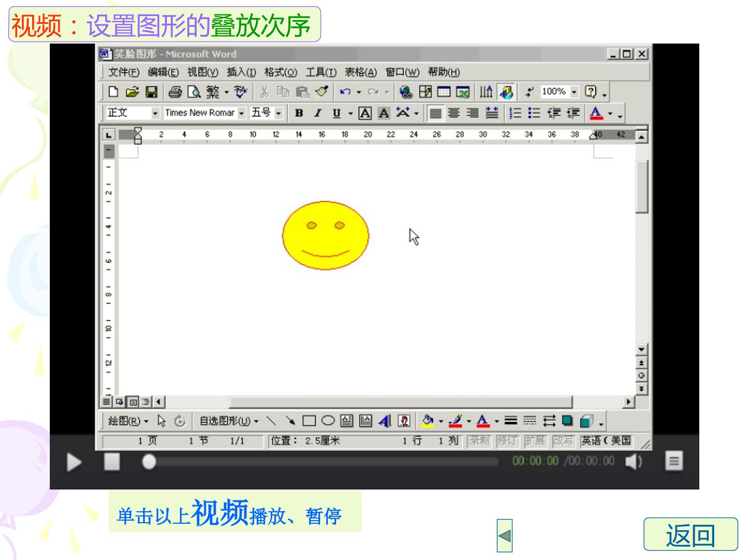The height and width of the screenshot is (560, 747).
Task: Apply numbered list
Action: tap(515, 113)
